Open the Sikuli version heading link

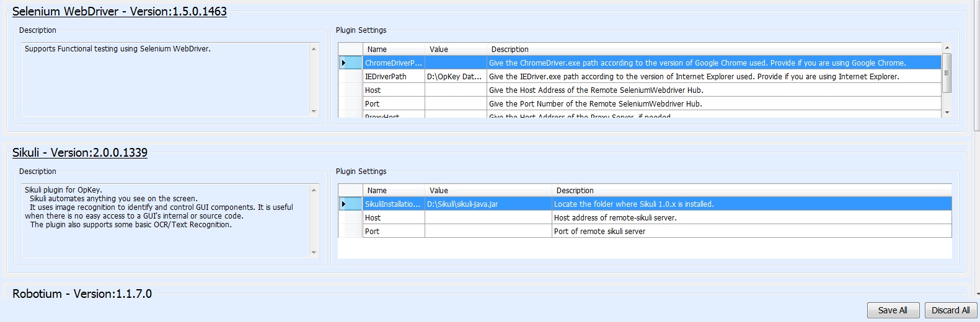coord(80,152)
